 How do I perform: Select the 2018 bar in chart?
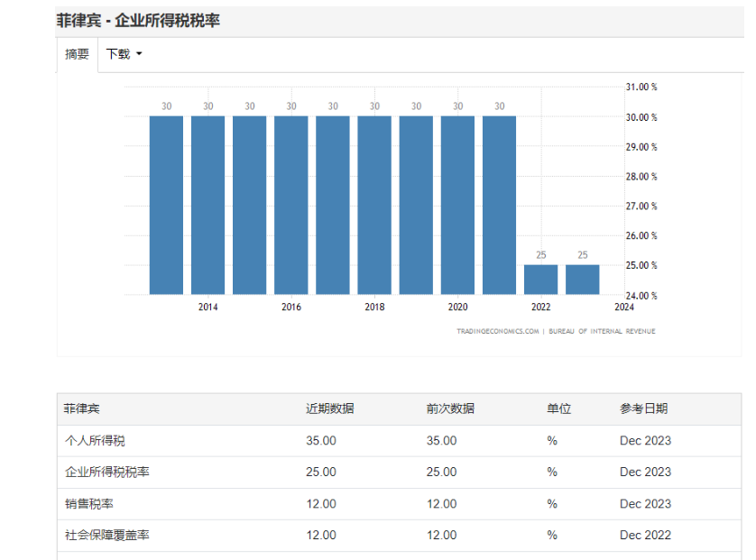point(374,205)
